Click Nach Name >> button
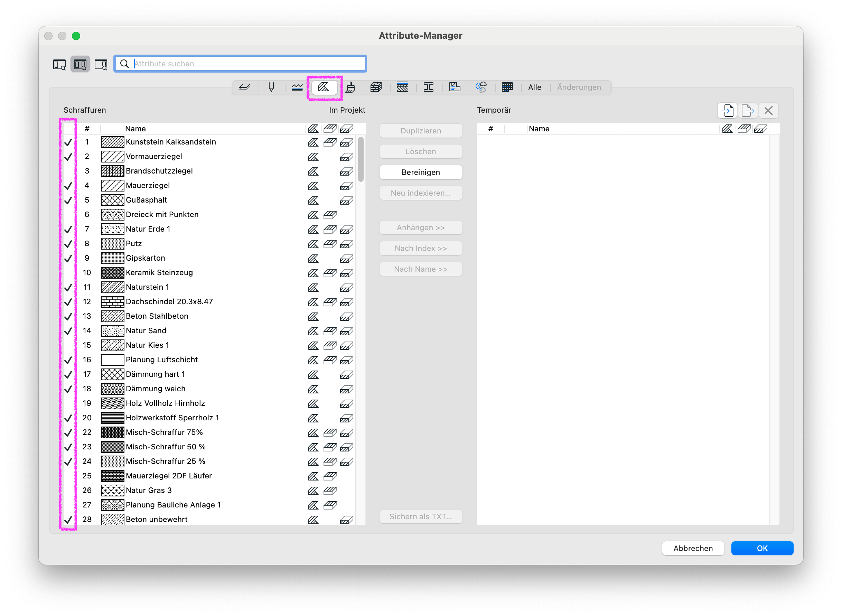 (421, 269)
